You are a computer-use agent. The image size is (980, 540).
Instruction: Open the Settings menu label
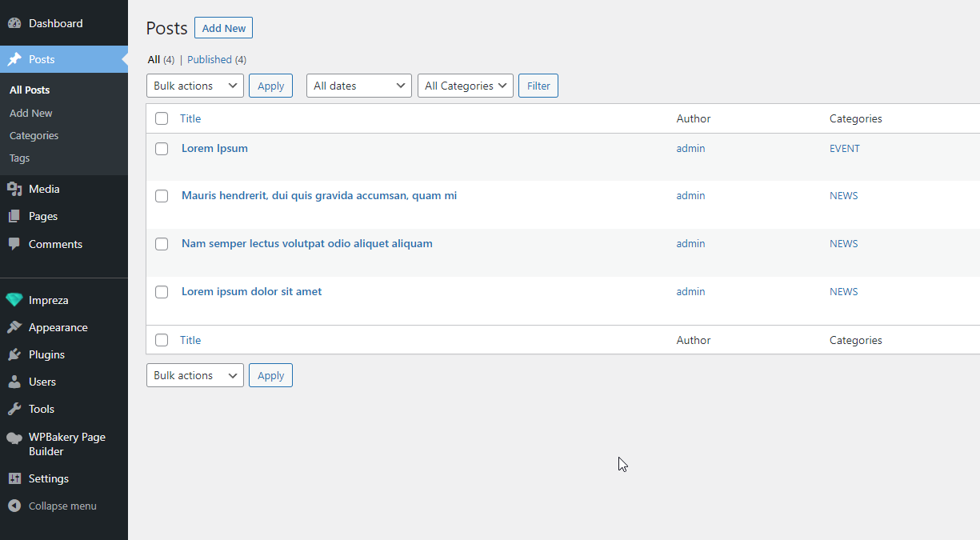click(x=49, y=478)
